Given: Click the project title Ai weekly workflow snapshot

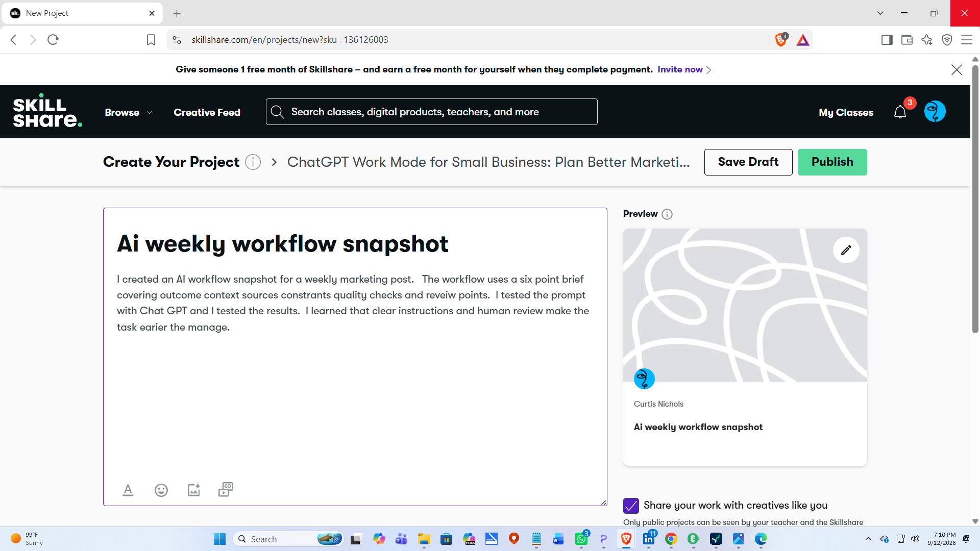Looking at the screenshot, I should [x=283, y=244].
